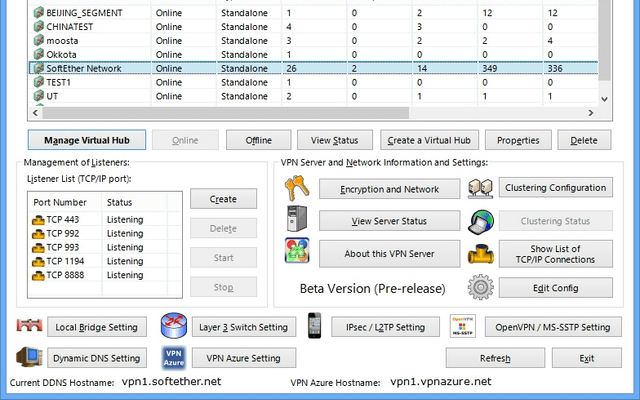
Task: Click the monitor icon beside Dynamic DNS Setting
Action: pos(29,357)
